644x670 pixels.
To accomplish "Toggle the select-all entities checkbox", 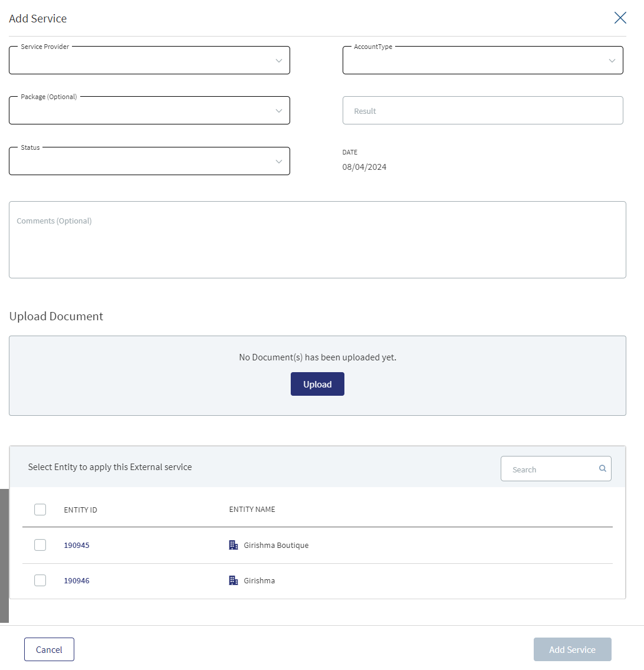I will point(40,510).
